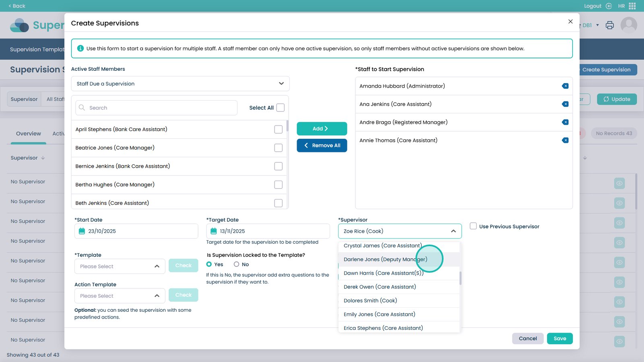Click the print icon in header
The height and width of the screenshot is (362, 644).
pos(610,25)
